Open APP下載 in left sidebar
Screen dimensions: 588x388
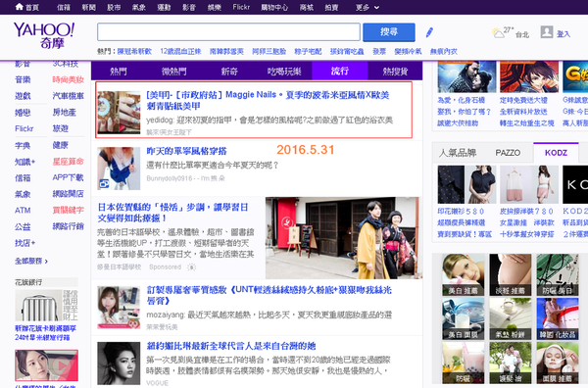click(x=68, y=177)
